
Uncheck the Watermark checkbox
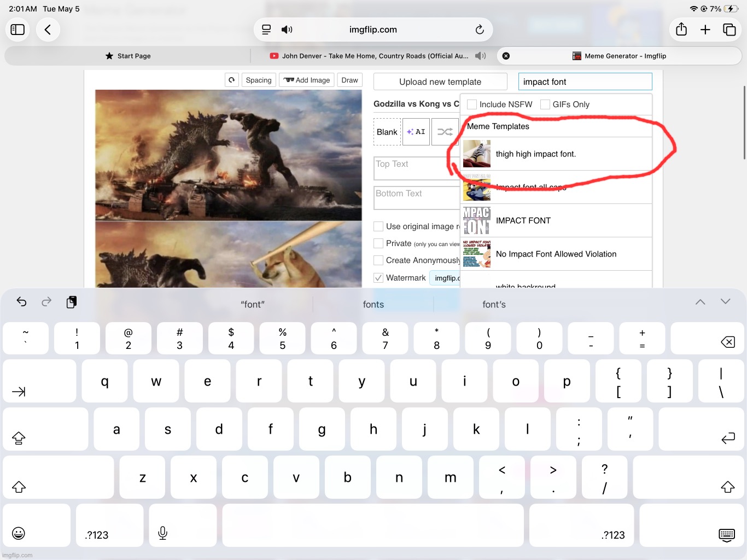378,278
